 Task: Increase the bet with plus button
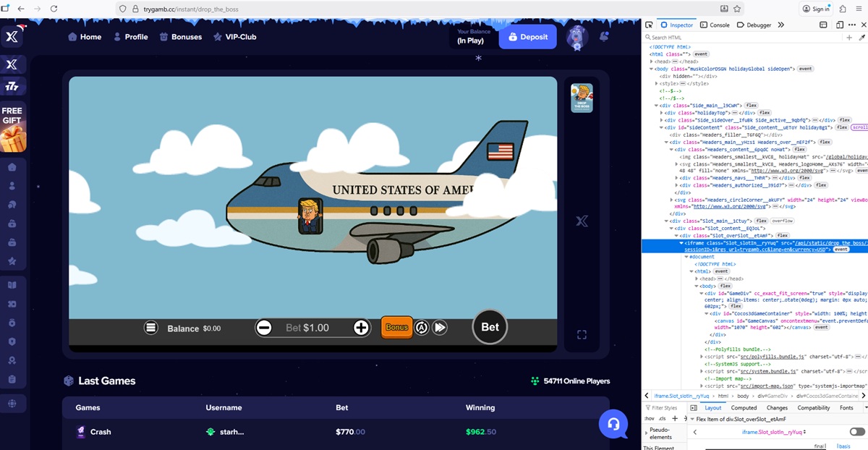362,328
